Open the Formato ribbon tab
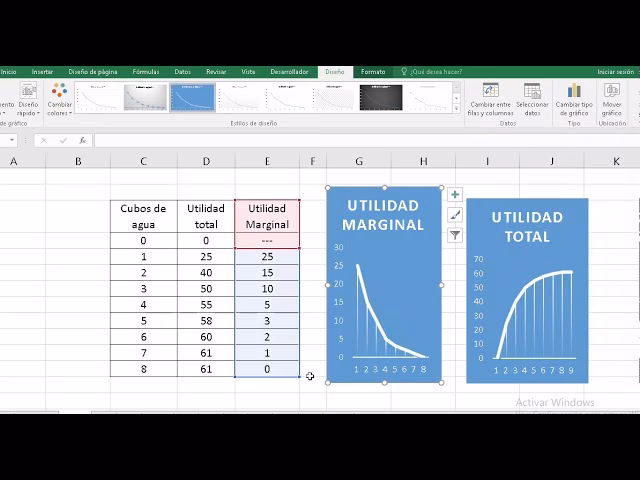 coord(373,72)
